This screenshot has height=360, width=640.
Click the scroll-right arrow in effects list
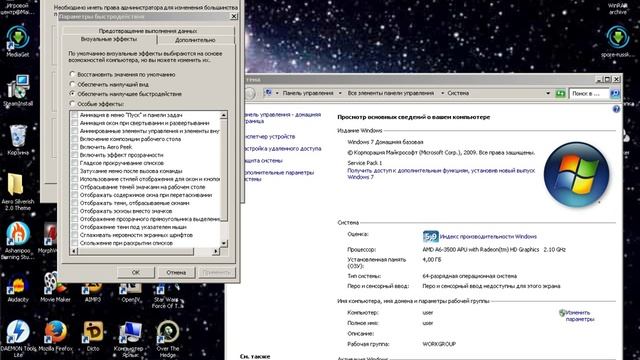point(216,251)
